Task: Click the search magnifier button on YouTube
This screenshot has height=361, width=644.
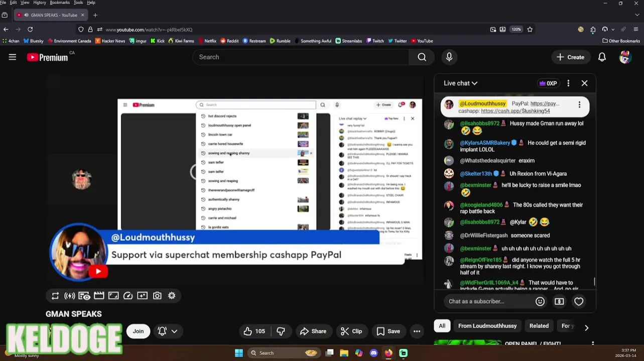Action: click(422, 57)
